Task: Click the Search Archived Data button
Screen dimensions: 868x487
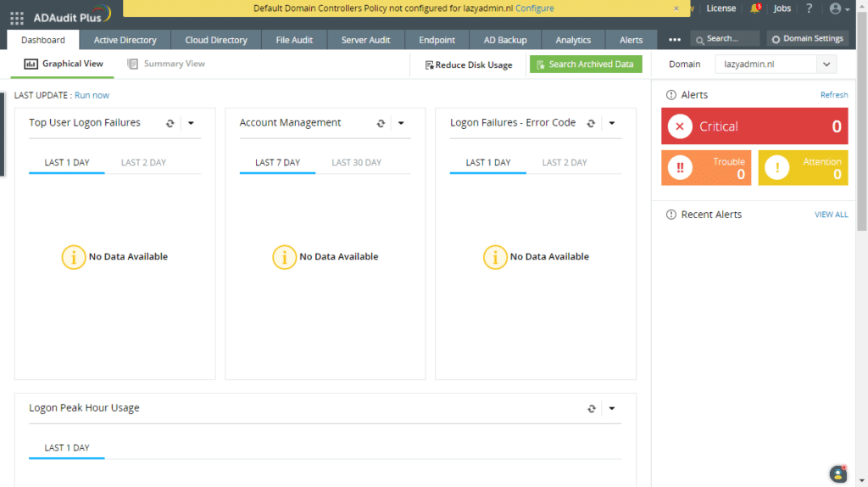Action: coord(586,64)
